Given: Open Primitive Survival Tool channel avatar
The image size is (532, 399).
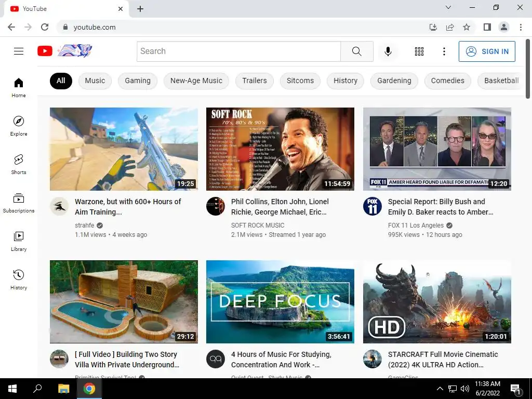Looking at the screenshot, I should [x=59, y=358].
